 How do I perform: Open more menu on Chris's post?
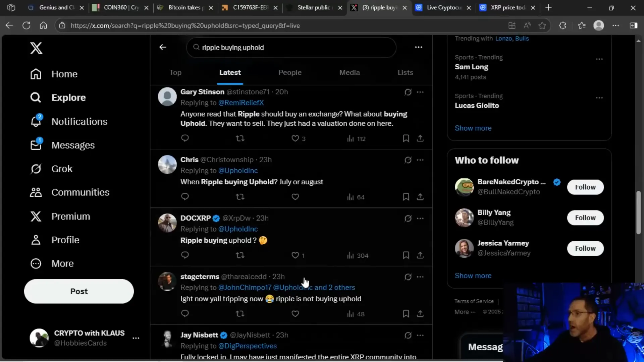coord(420,160)
